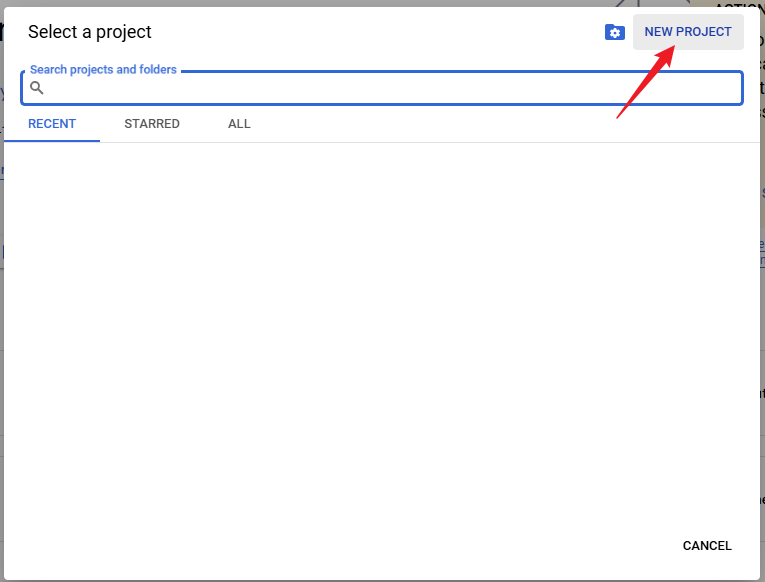The image size is (765, 582).
Task: Click the "Select a project" dialog title
Action: [x=90, y=32]
